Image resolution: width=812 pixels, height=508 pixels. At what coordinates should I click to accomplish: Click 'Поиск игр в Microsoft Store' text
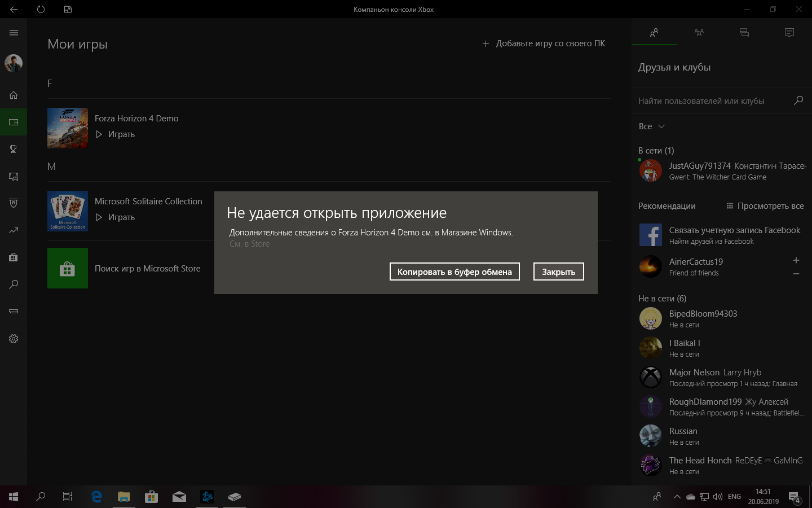(x=148, y=269)
